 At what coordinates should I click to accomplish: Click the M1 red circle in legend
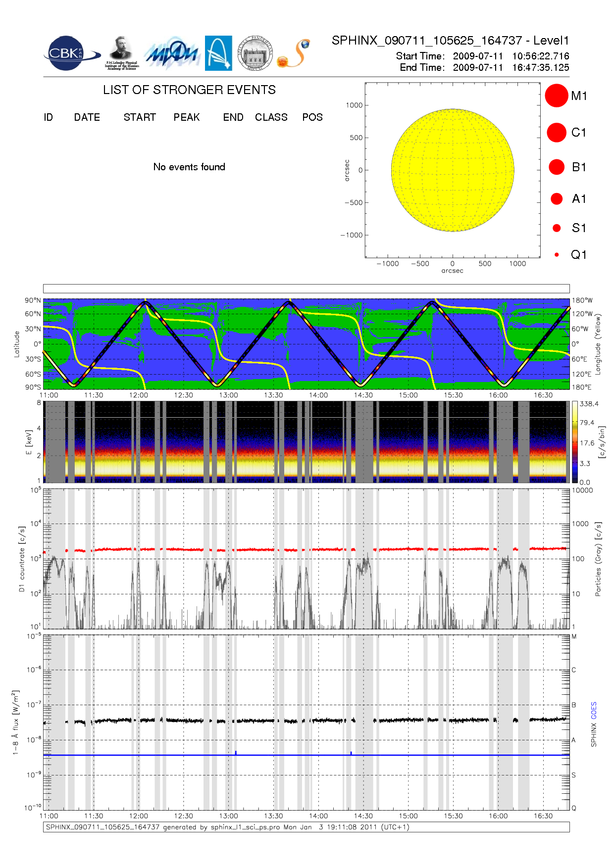pos(557,96)
